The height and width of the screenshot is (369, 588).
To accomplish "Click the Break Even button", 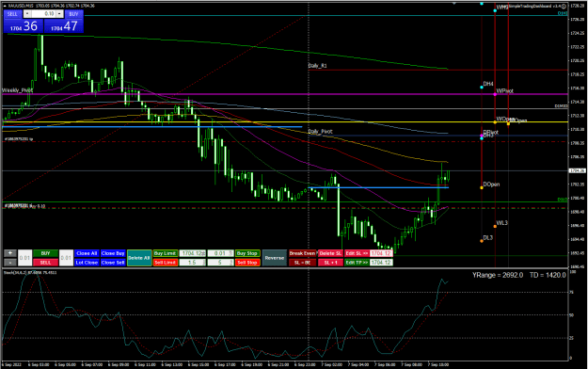I will [x=302, y=253].
